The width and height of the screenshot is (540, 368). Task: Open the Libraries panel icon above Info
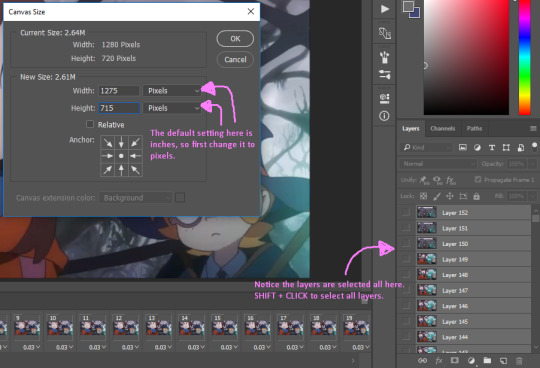(x=384, y=98)
